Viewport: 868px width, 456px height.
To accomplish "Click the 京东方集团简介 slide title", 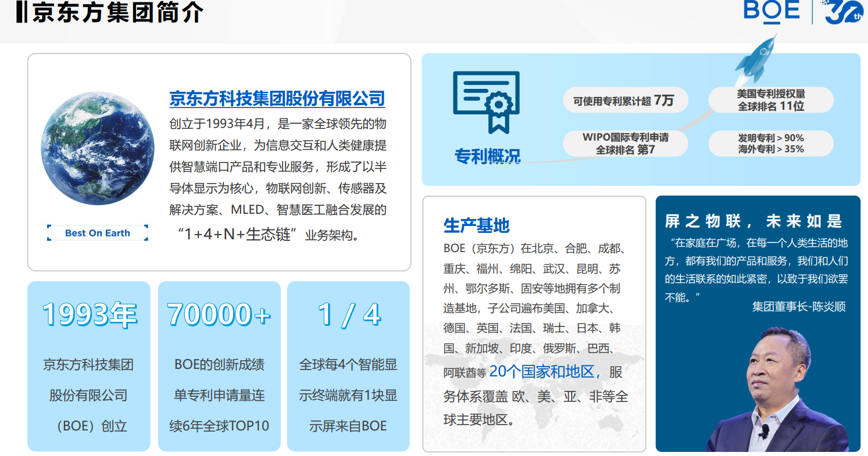I will (x=116, y=13).
